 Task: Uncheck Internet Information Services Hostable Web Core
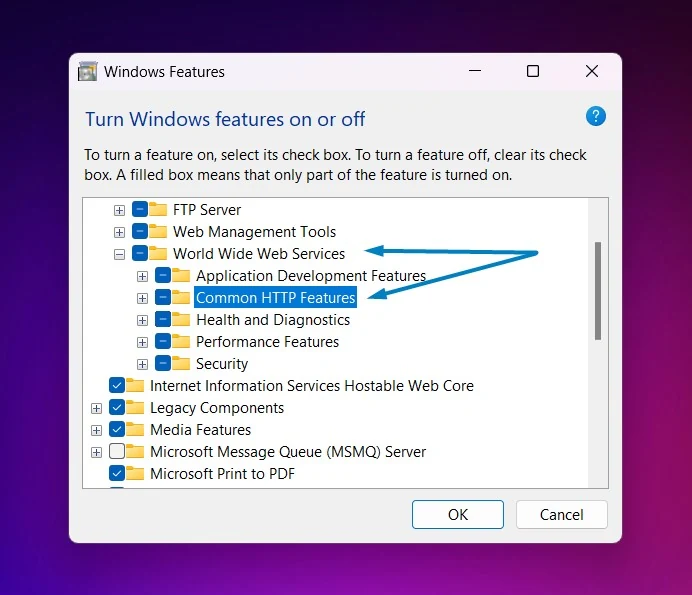tap(117, 385)
